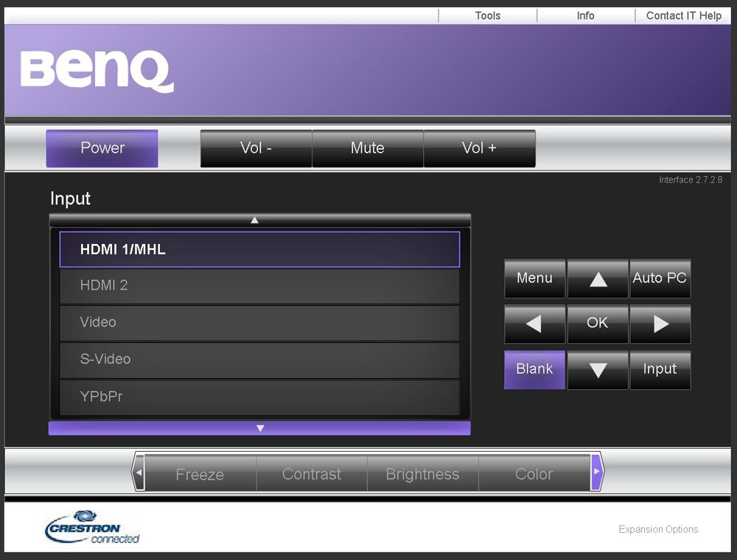
Task: Confirm with the OK button
Action: [x=598, y=323]
